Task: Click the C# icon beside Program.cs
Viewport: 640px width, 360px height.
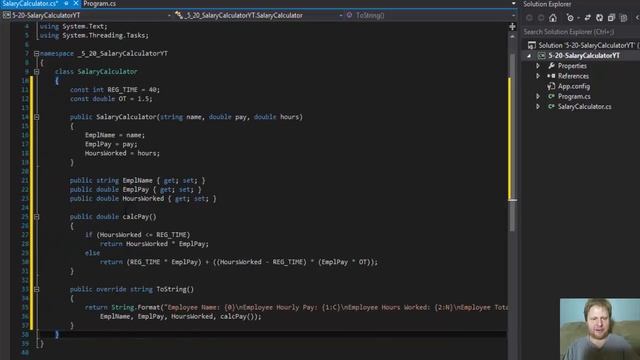Action: point(551,96)
